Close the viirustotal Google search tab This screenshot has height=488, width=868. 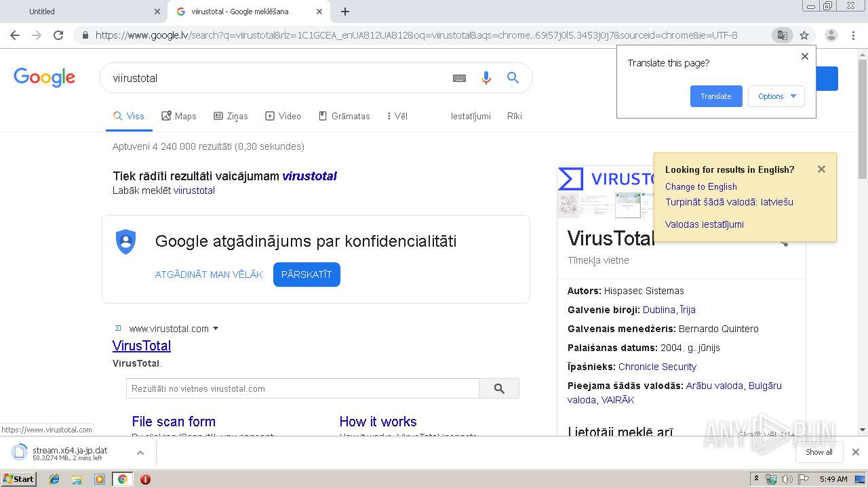click(319, 12)
